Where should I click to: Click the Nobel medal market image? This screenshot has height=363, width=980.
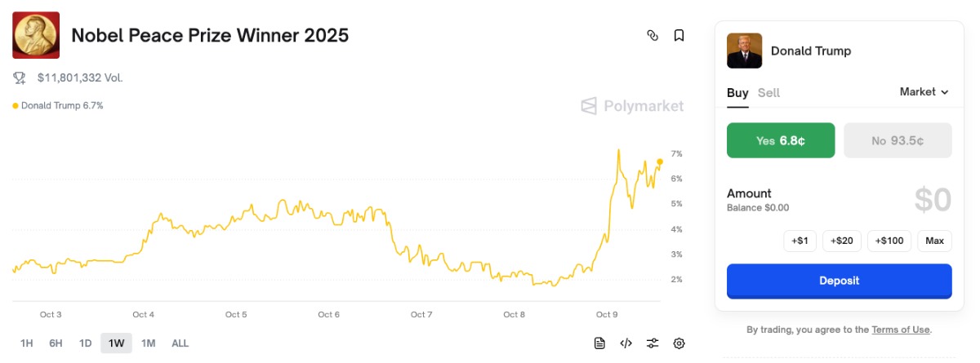[36, 35]
